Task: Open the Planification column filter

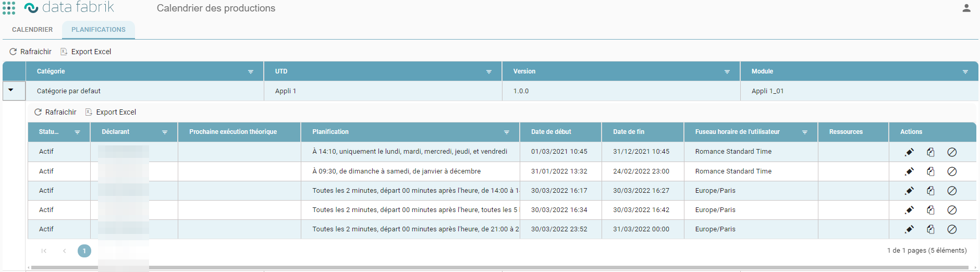Action: point(507,132)
